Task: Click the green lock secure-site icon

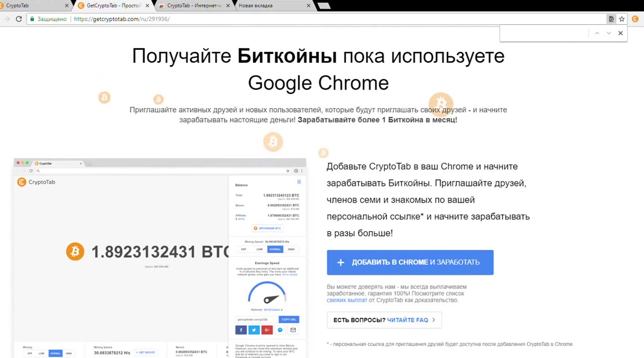Action: pyautogui.click(x=32, y=19)
